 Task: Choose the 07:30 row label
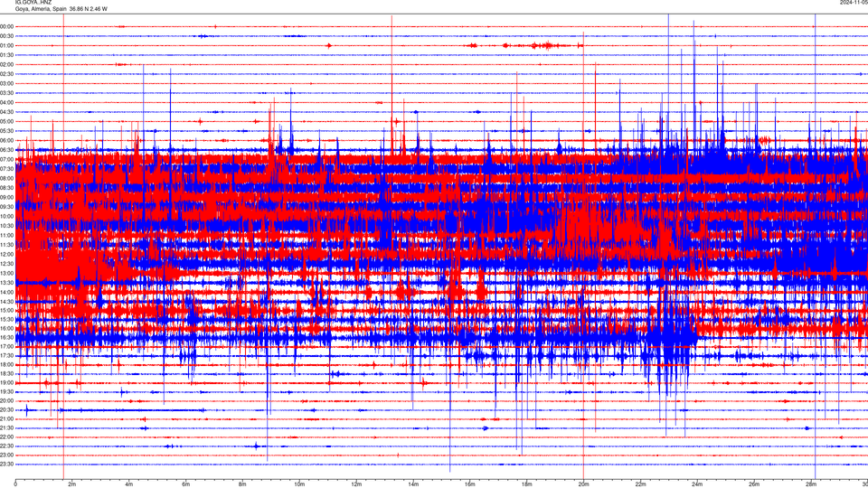6,169
